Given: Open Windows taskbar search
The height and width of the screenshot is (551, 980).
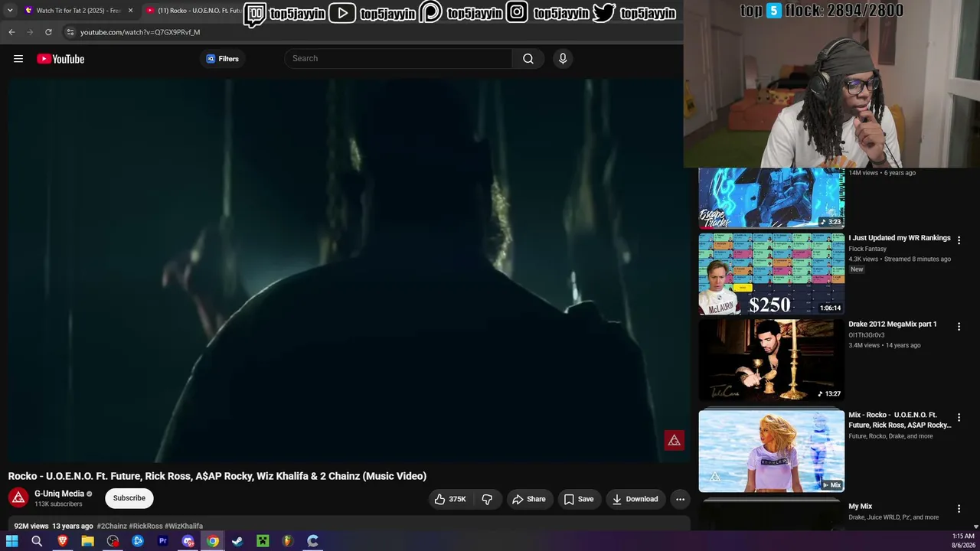Looking at the screenshot, I should click(x=37, y=541).
